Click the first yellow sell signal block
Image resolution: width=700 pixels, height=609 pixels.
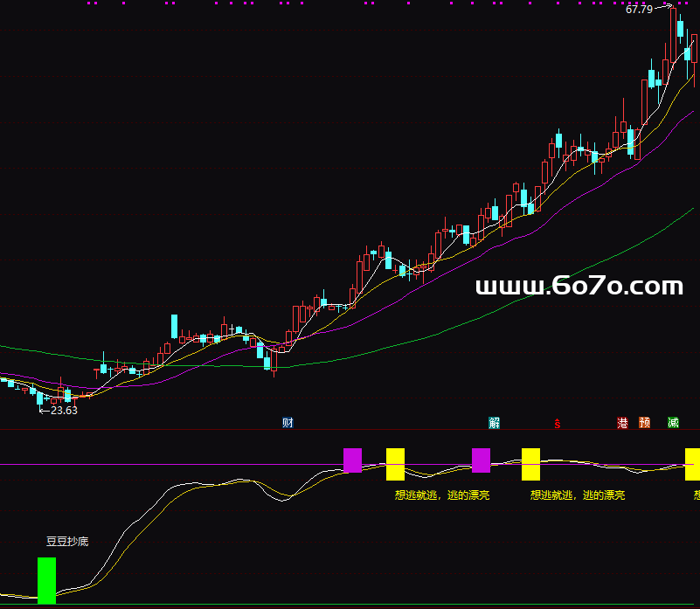395,464
